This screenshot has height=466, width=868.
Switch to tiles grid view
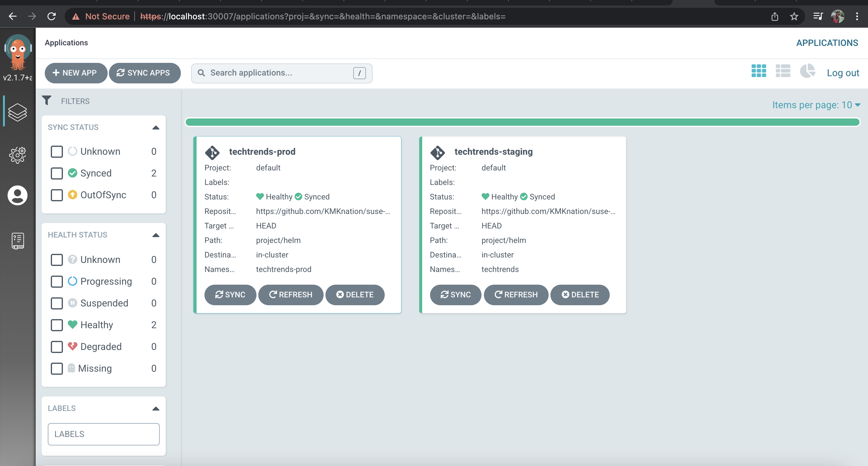(x=759, y=71)
